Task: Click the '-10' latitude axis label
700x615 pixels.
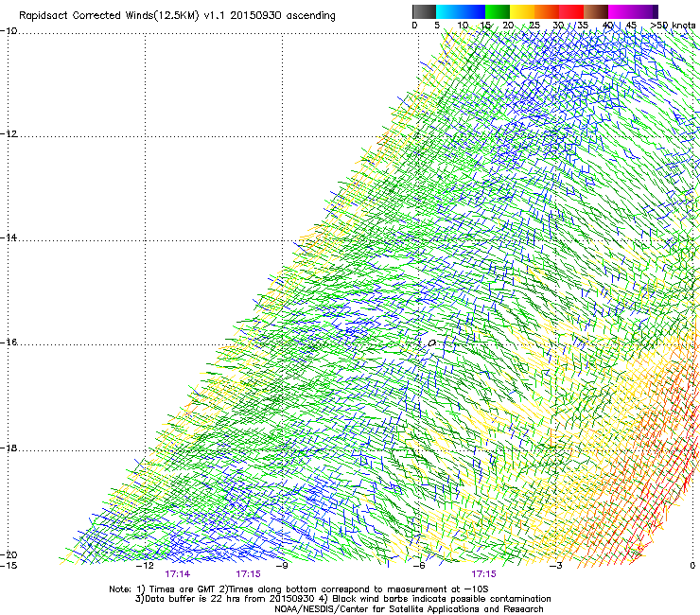Action: click(9, 31)
